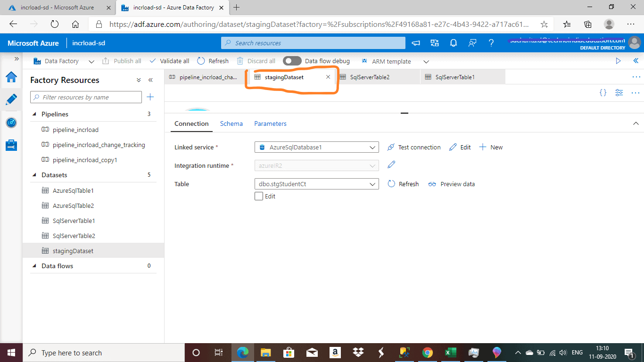Switch to the Connection tab
644x362 pixels.
tap(191, 123)
